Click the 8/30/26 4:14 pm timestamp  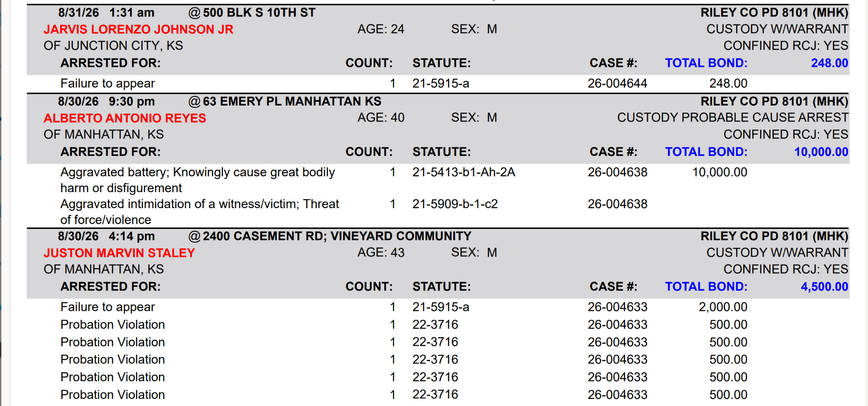coord(106,236)
